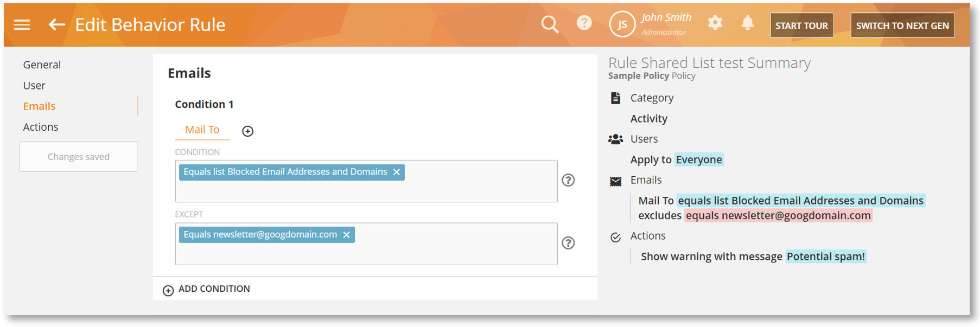
Task: Add condition field with plus beside Mail To
Action: click(247, 131)
